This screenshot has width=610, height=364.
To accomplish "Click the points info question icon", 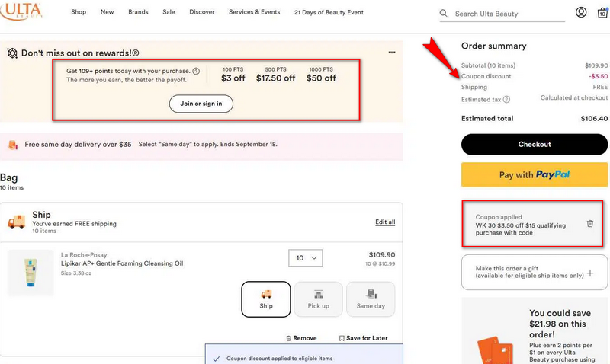I will 196,71.
